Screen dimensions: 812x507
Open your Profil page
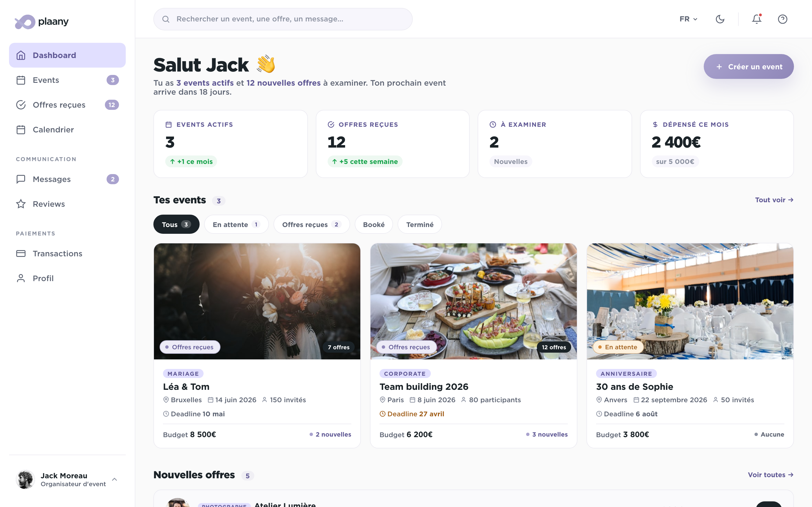click(x=43, y=278)
